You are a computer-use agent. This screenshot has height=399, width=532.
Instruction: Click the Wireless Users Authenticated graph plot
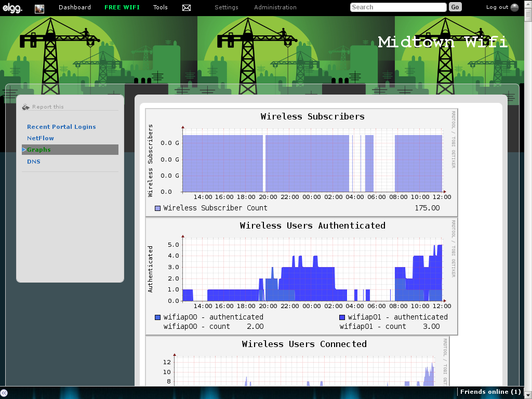[x=312, y=270]
